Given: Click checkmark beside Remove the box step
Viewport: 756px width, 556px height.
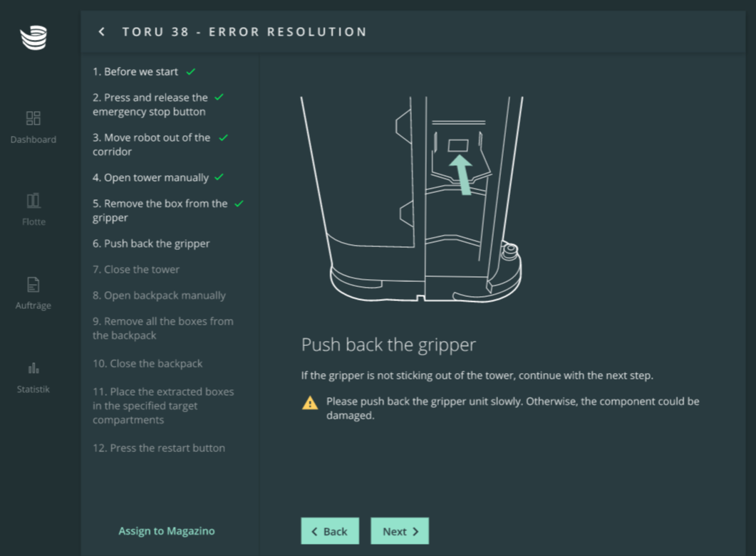Looking at the screenshot, I should point(239,204).
